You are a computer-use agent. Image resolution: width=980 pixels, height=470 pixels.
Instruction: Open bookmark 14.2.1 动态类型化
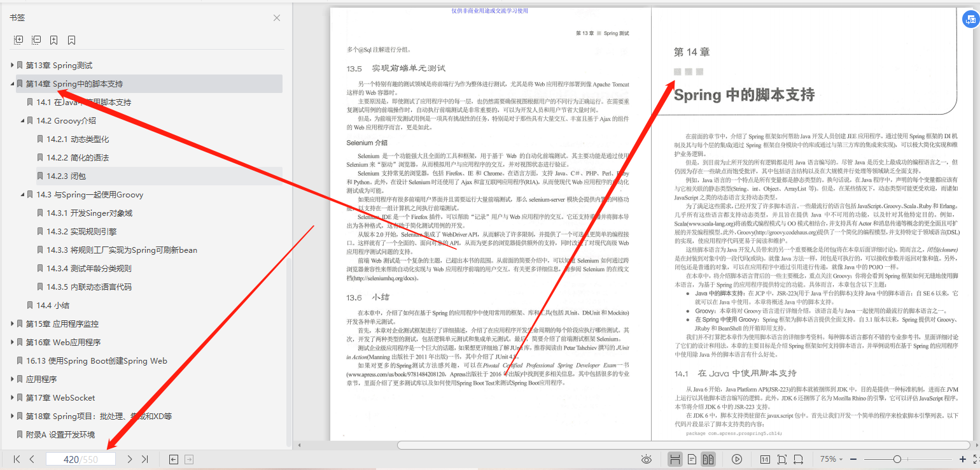[x=78, y=139]
